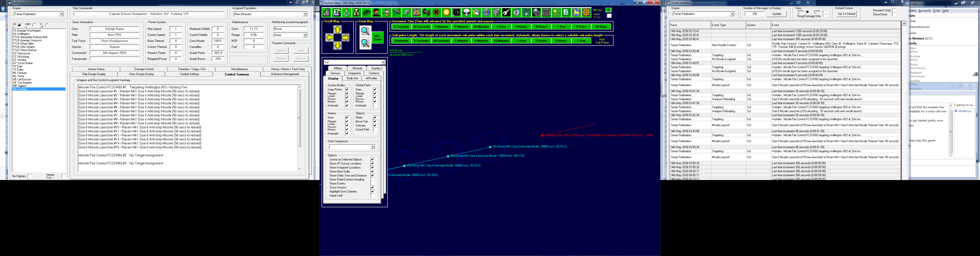Enable Hyper Limit option checkbox
Screen dimensions: 980x256
(373, 195)
